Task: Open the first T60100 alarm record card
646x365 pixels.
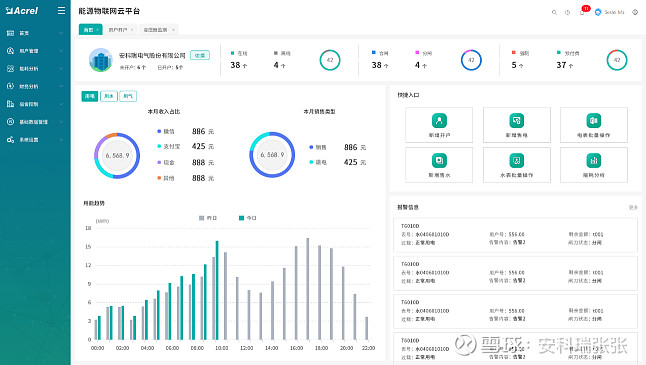Action: pos(515,235)
